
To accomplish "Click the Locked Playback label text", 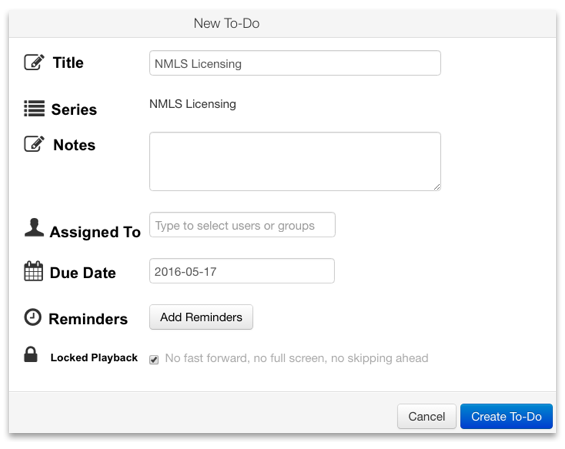I will click(94, 357).
